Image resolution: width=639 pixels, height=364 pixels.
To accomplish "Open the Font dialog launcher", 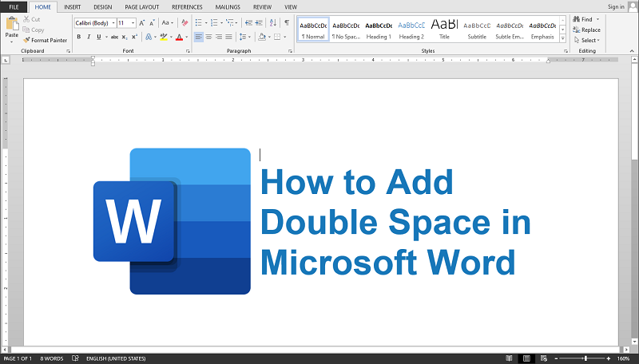I will pyautogui.click(x=188, y=51).
